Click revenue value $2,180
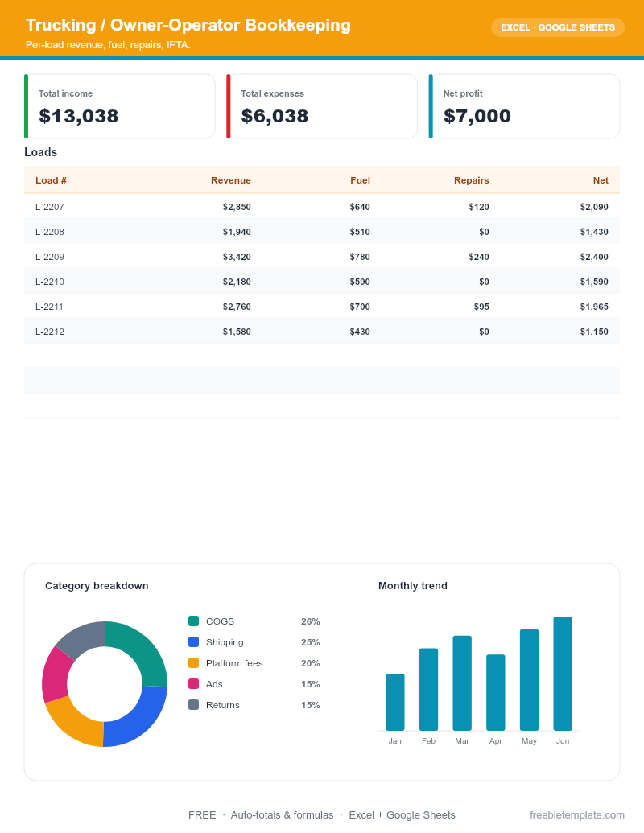 (x=237, y=282)
